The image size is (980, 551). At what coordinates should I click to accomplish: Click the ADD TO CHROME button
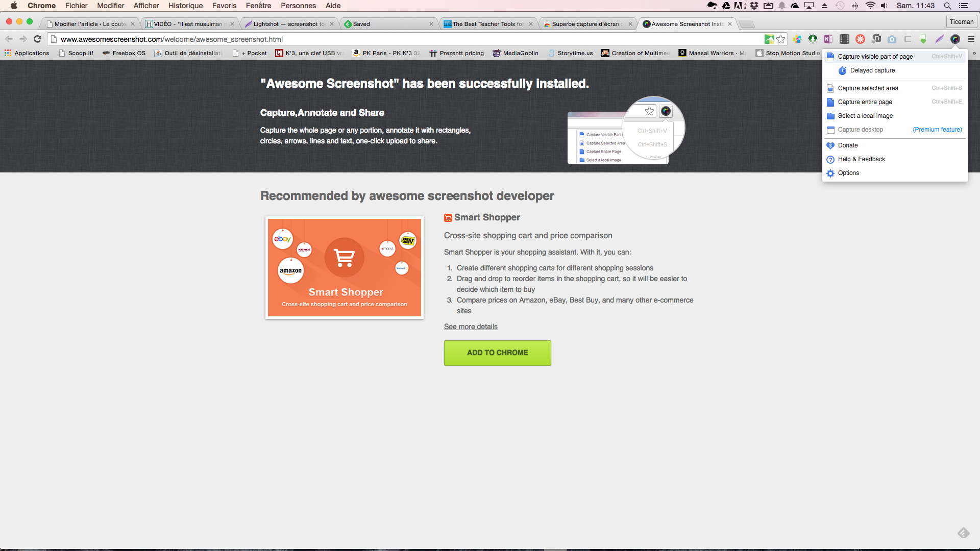[x=497, y=353]
